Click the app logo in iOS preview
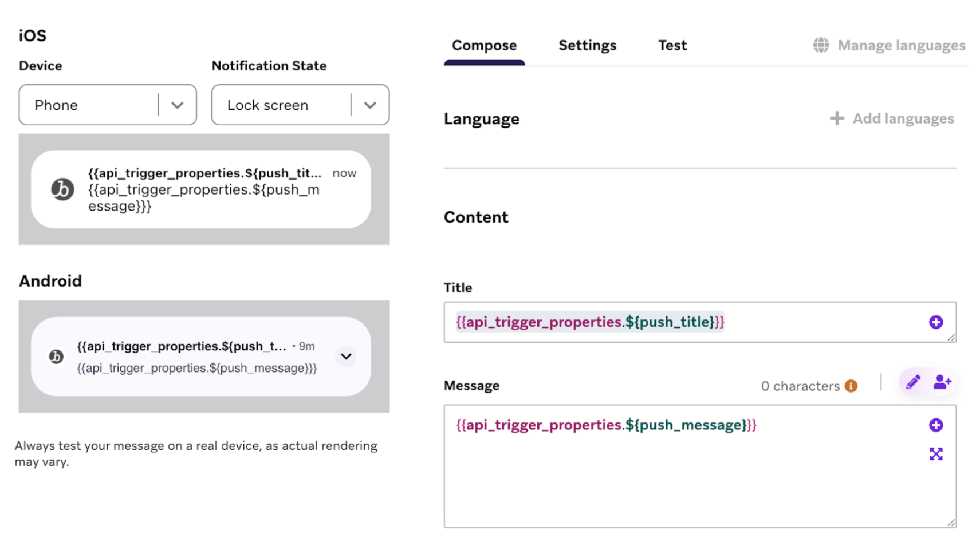 pos(62,189)
